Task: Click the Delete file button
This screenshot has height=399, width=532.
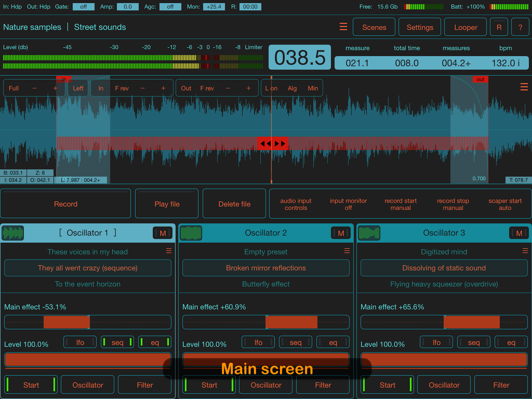Action: click(234, 204)
